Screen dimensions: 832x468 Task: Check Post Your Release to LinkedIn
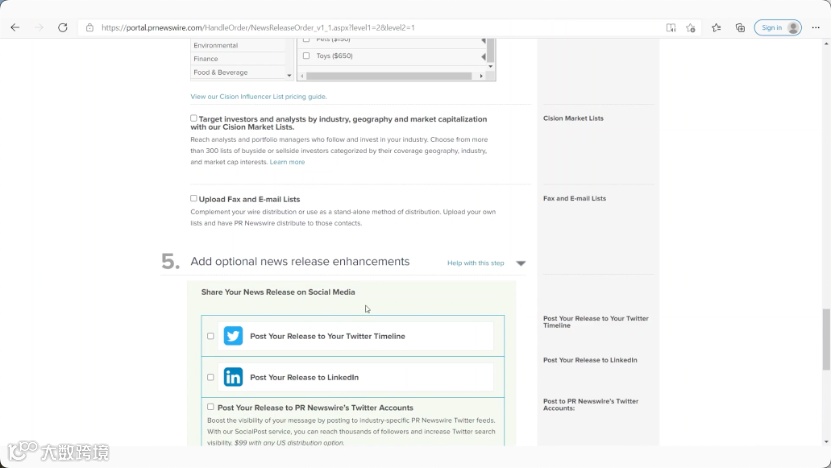pyautogui.click(x=211, y=377)
